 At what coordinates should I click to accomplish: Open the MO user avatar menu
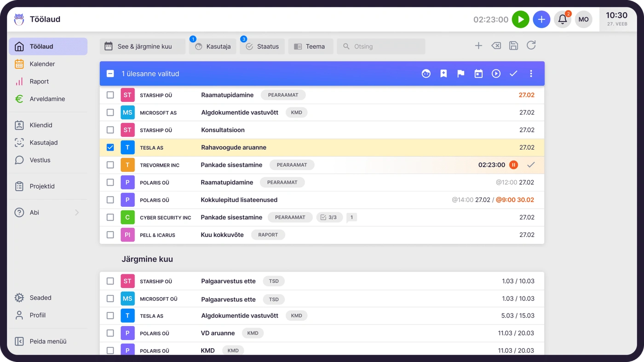[584, 19]
